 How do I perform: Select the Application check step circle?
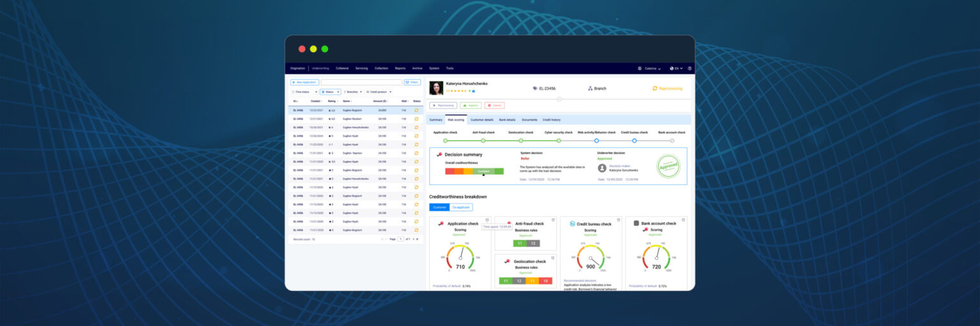coord(445,140)
